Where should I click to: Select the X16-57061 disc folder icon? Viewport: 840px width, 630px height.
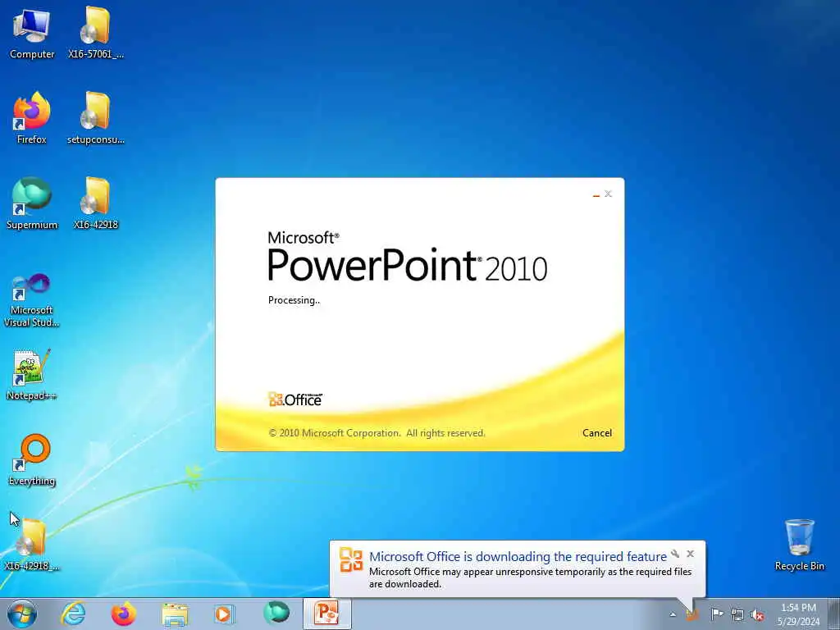96,33
